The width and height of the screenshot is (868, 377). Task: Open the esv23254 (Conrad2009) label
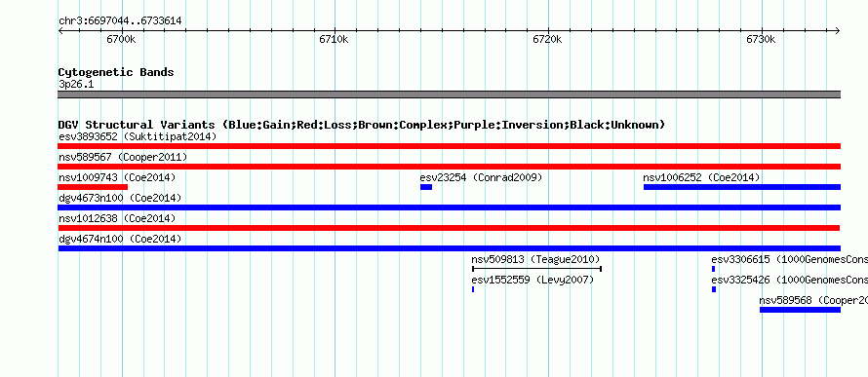(481, 178)
